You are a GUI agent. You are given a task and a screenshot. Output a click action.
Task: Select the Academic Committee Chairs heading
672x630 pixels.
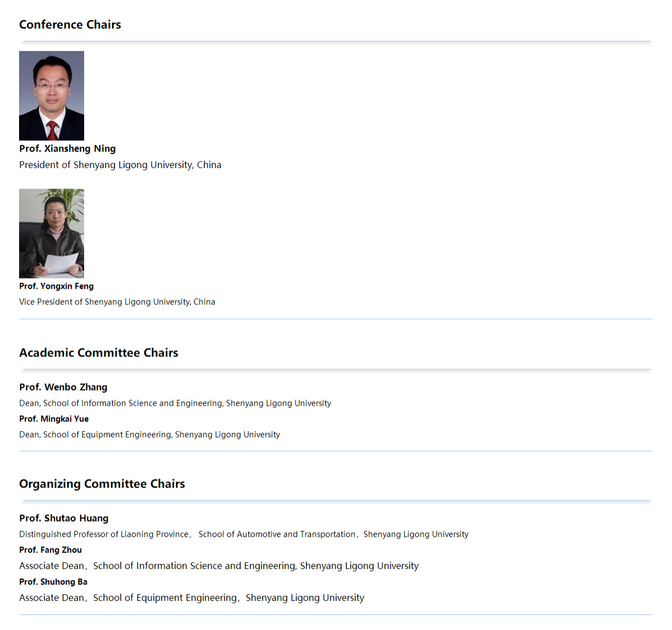click(x=99, y=353)
